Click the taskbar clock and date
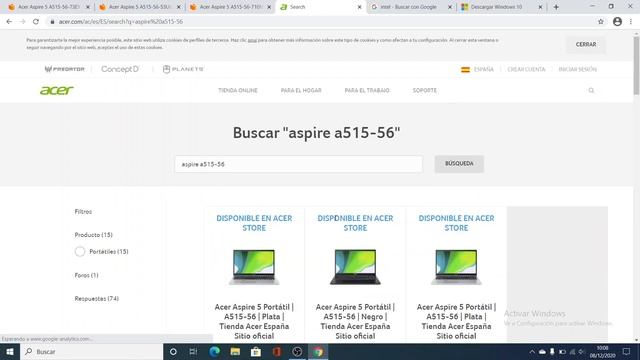The image size is (640, 360). (602, 351)
